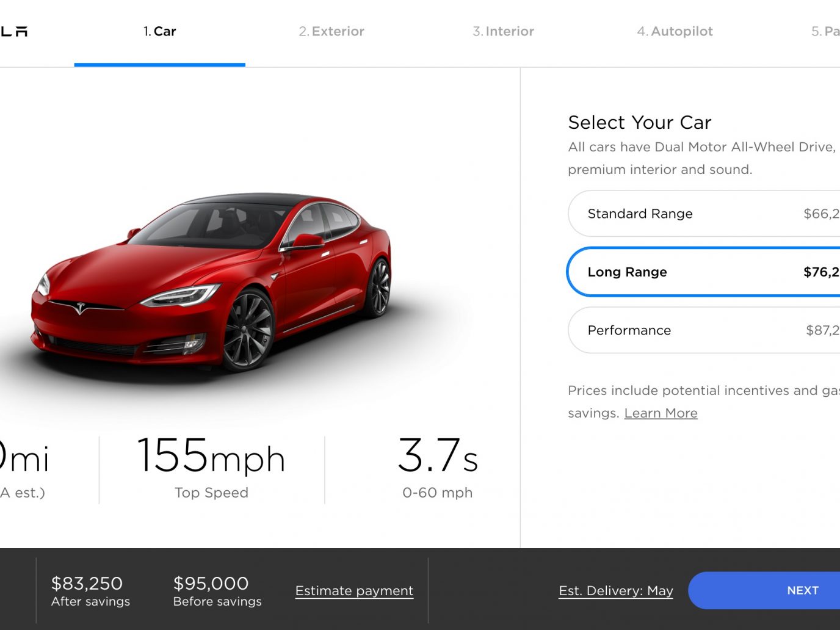Switch to the 3. Interior step
Screen dimensions: 840x630
[503, 31]
